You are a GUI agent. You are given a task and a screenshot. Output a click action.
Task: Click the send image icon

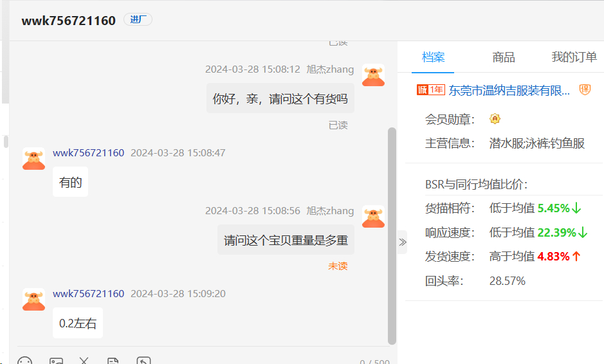point(56,361)
